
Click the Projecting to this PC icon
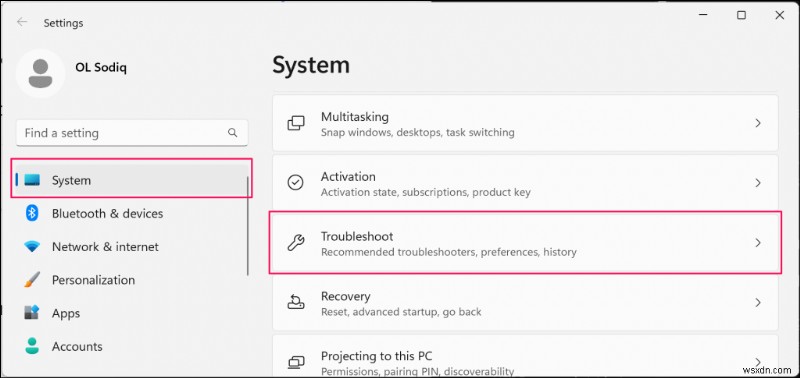pos(296,363)
